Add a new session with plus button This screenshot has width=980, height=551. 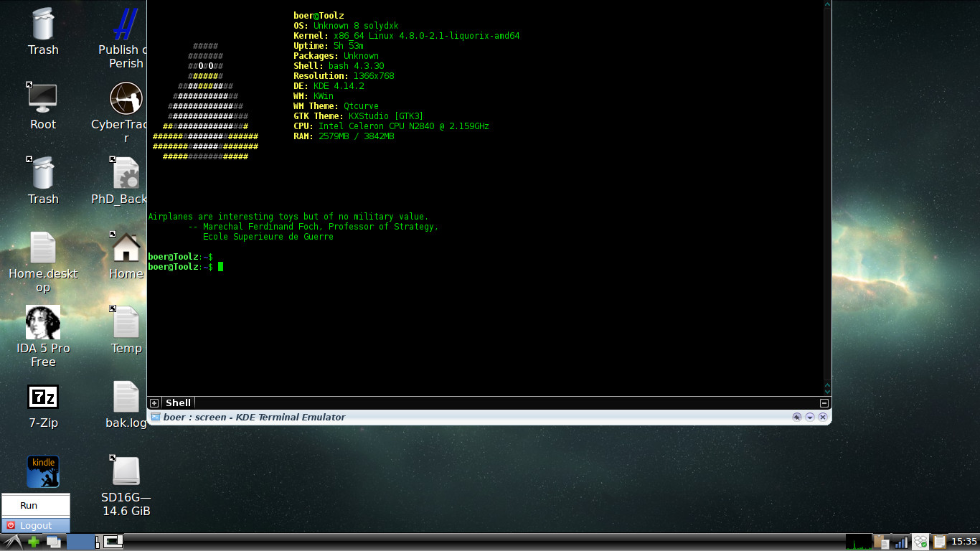pos(154,403)
